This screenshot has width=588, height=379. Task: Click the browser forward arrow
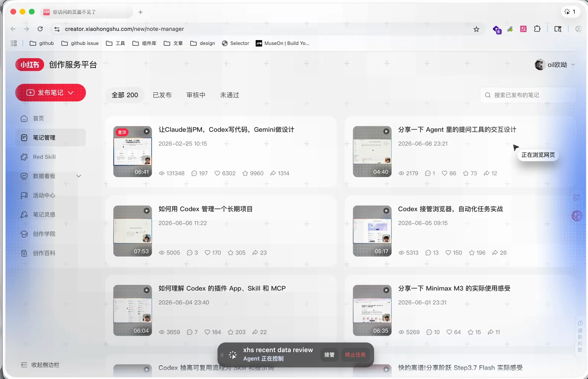pyautogui.click(x=26, y=29)
